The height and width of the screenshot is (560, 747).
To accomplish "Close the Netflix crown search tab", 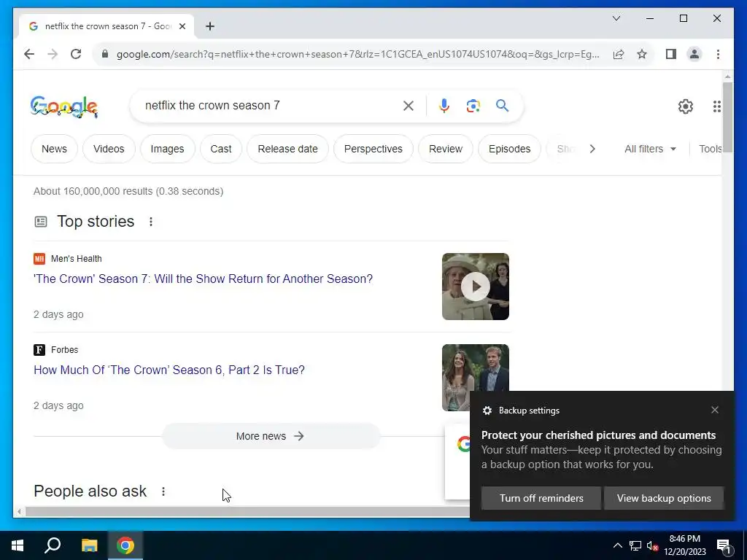I will coord(182,26).
